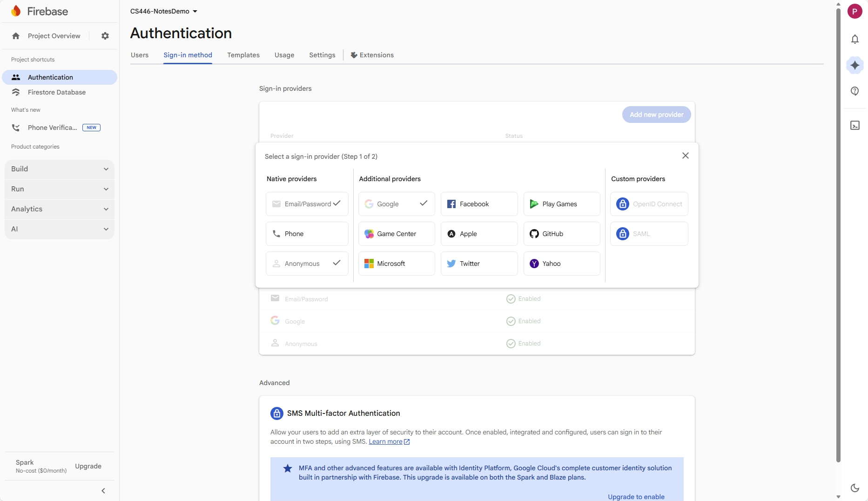Image resolution: width=868 pixels, height=501 pixels.
Task: Deselect the Email/Password provider checkmark
Action: (x=336, y=203)
